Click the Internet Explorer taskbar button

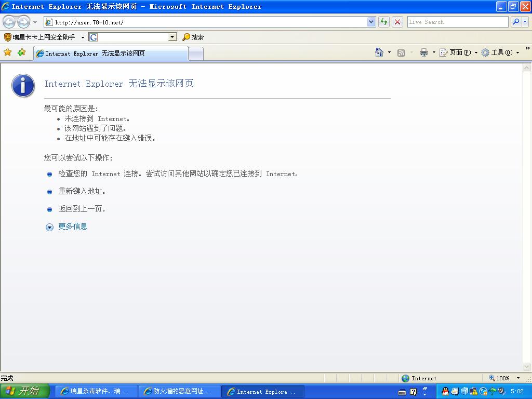(262, 392)
